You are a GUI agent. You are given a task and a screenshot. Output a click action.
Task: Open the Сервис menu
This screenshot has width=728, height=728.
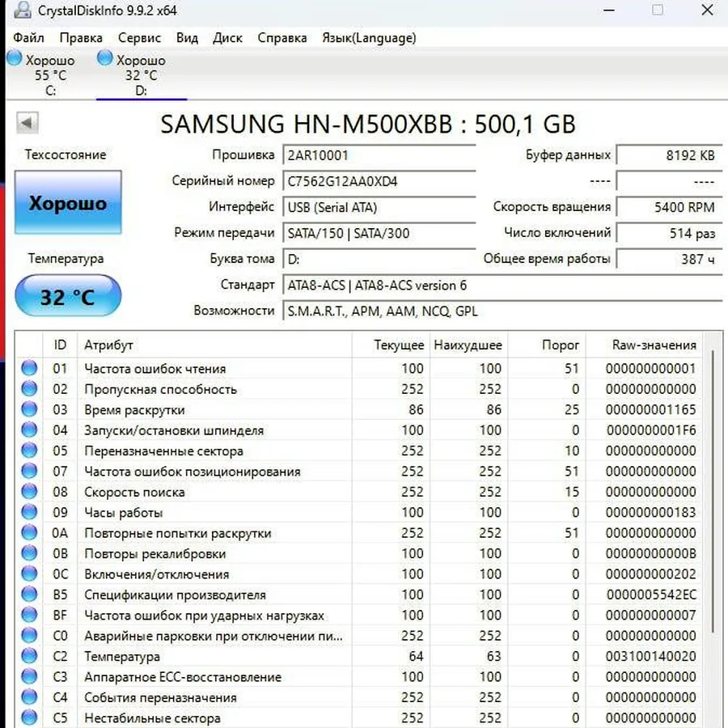(139, 37)
